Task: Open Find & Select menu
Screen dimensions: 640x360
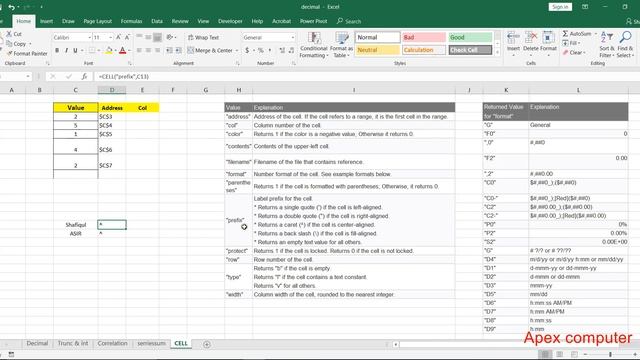Action: 625,45
